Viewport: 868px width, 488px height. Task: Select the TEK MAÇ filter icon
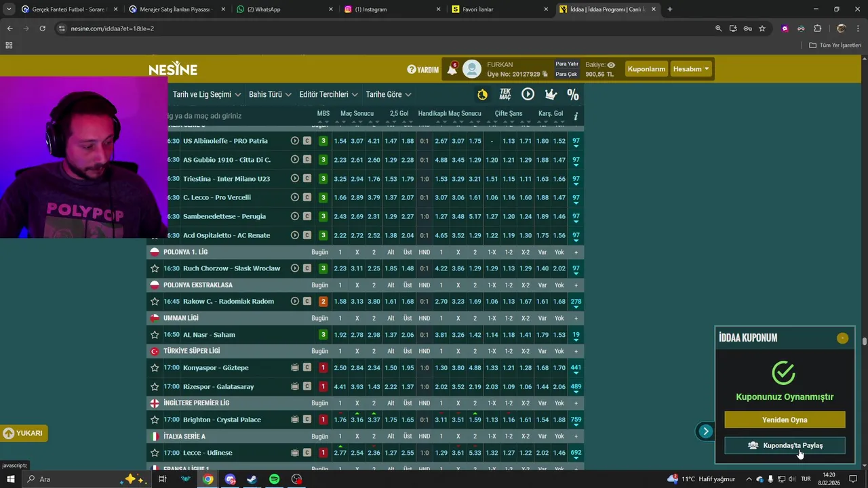(x=505, y=94)
